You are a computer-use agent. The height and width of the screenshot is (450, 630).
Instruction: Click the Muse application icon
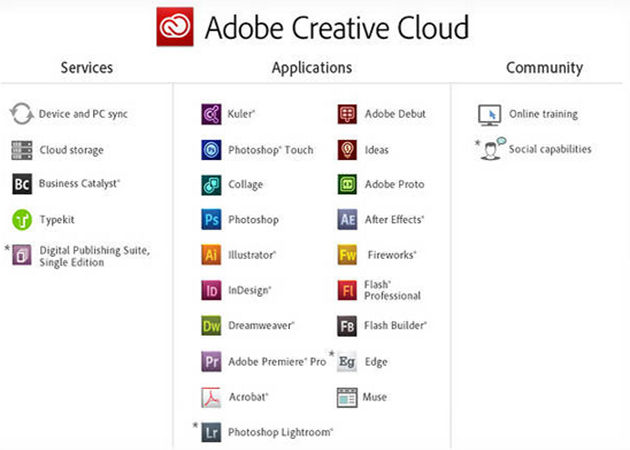tap(347, 397)
